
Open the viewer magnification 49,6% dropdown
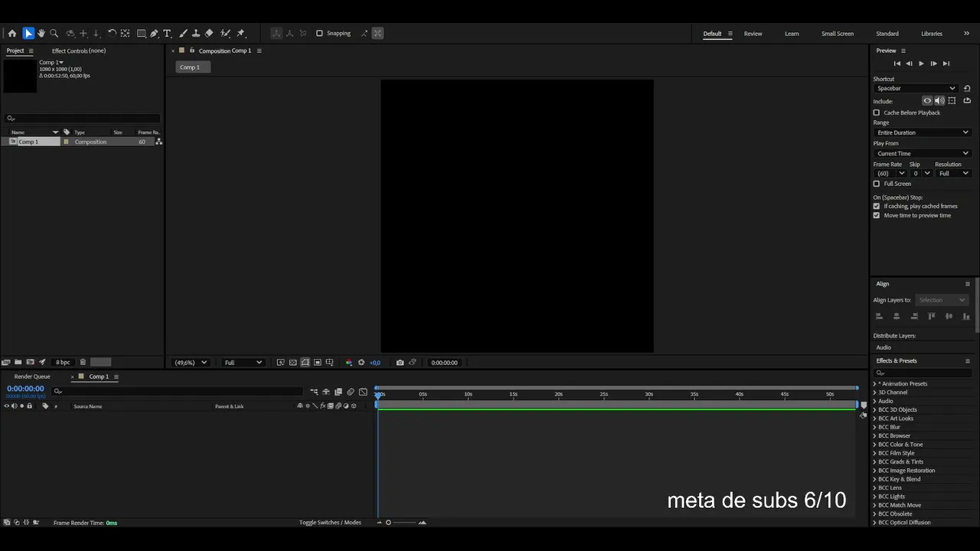[x=191, y=363]
